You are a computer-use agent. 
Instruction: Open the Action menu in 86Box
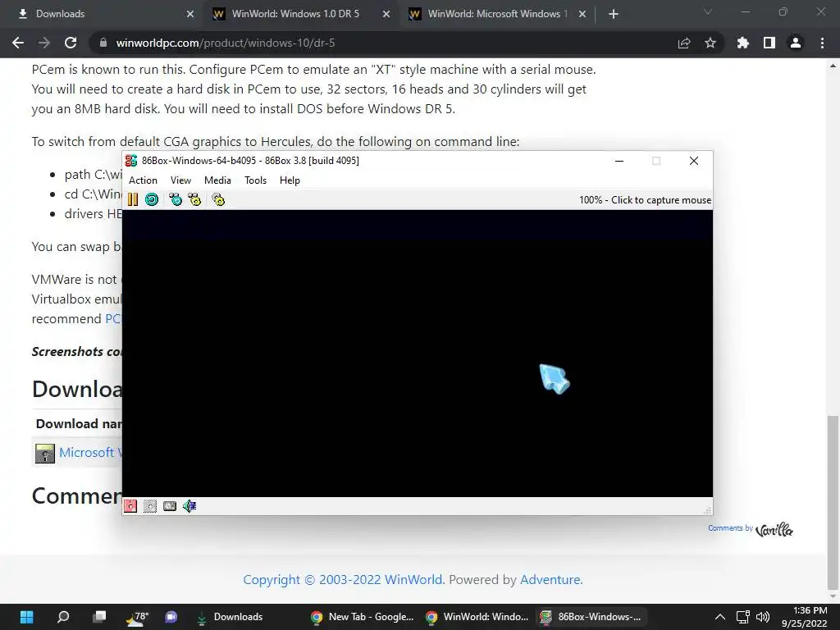pyautogui.click(x=143, y=180)
